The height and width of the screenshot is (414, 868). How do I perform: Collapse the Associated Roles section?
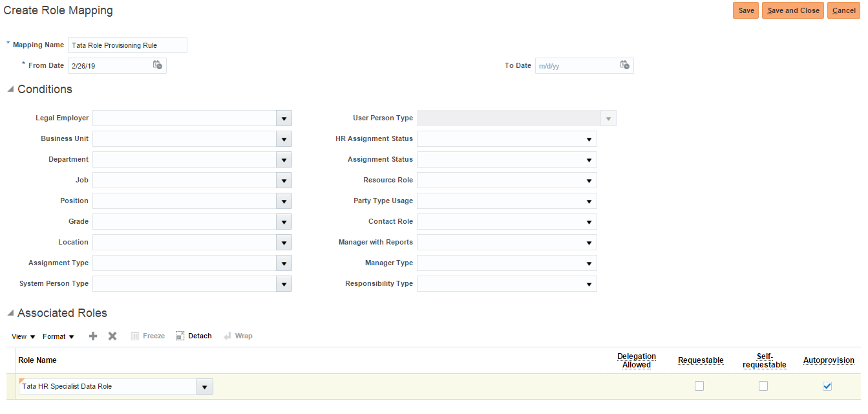10,313
